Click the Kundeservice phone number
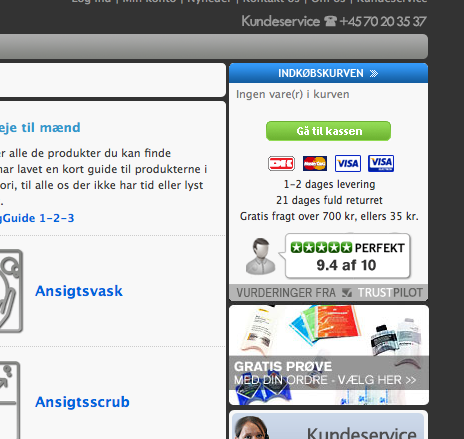 (383, 21)
